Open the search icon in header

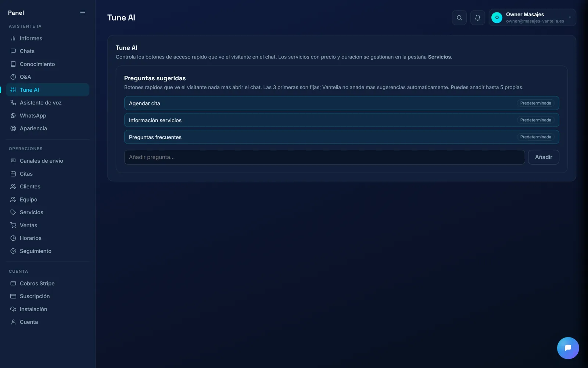pyautogui.click(x=459, y=18)
